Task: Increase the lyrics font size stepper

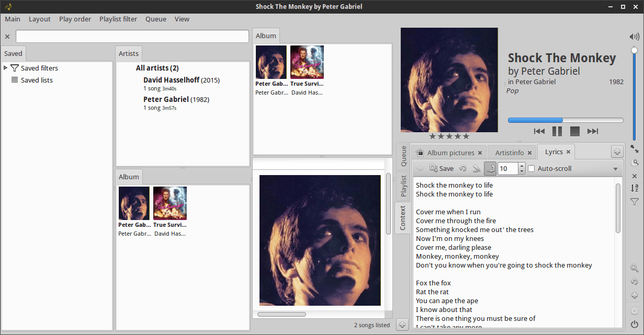Action: click(x=522, y=166)
